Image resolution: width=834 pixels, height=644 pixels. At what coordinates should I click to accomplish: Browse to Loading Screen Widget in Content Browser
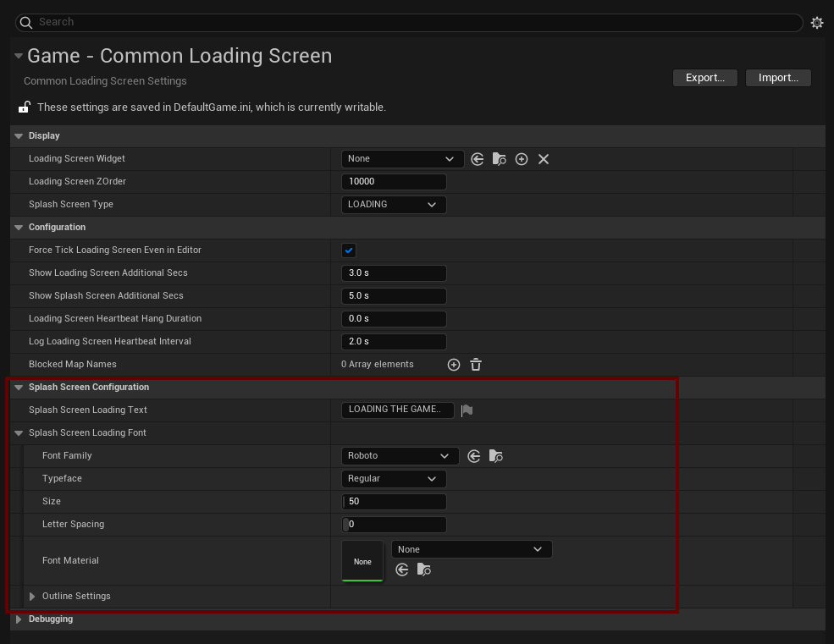pos(500,159)
